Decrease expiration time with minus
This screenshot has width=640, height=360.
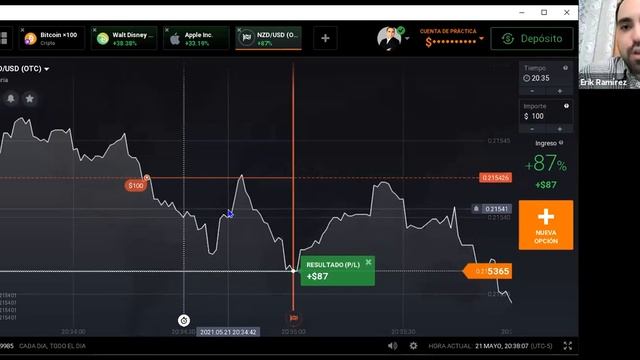[x=532, y=91]
